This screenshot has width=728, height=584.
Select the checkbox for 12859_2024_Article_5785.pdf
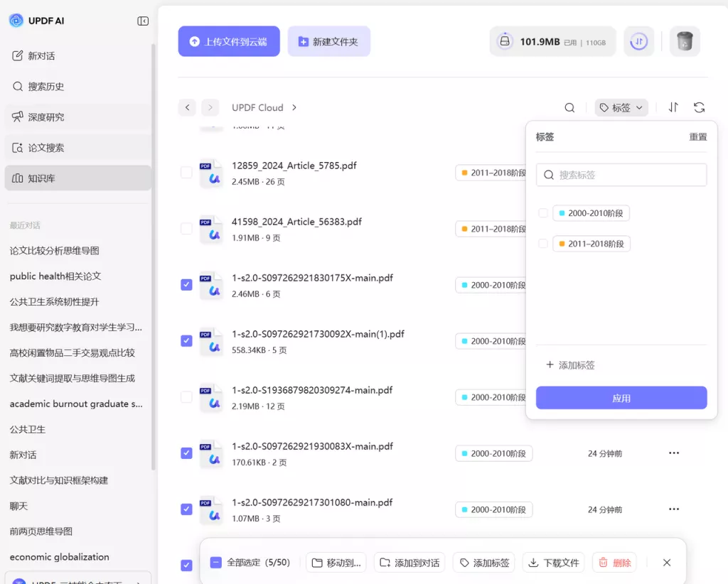point(186,172)
